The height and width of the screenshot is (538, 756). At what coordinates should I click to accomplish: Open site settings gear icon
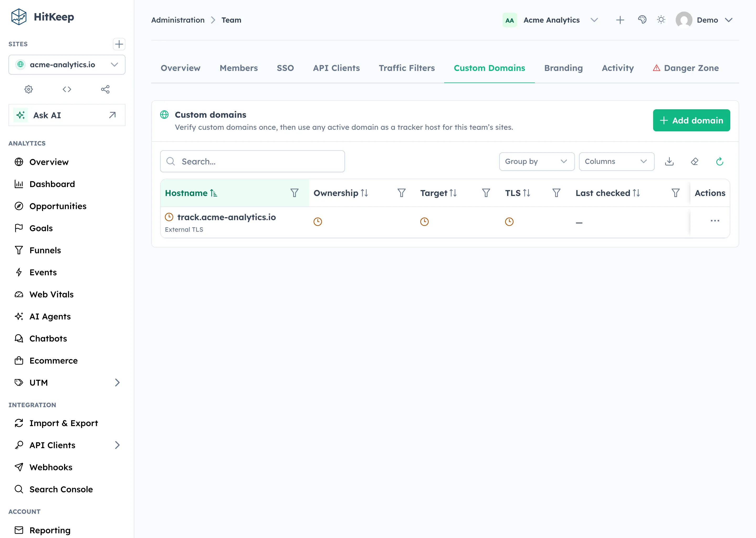tap(29, 89)
